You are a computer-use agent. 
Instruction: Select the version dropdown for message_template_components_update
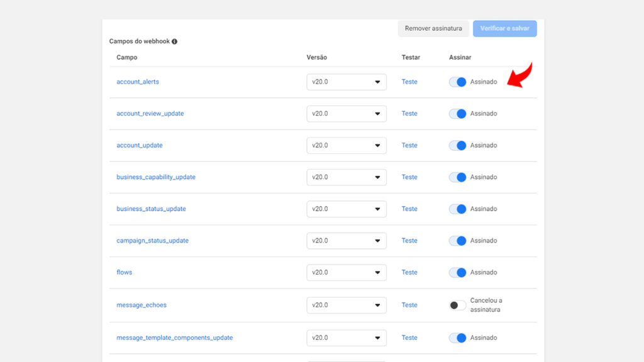click(x=347, y=338)
